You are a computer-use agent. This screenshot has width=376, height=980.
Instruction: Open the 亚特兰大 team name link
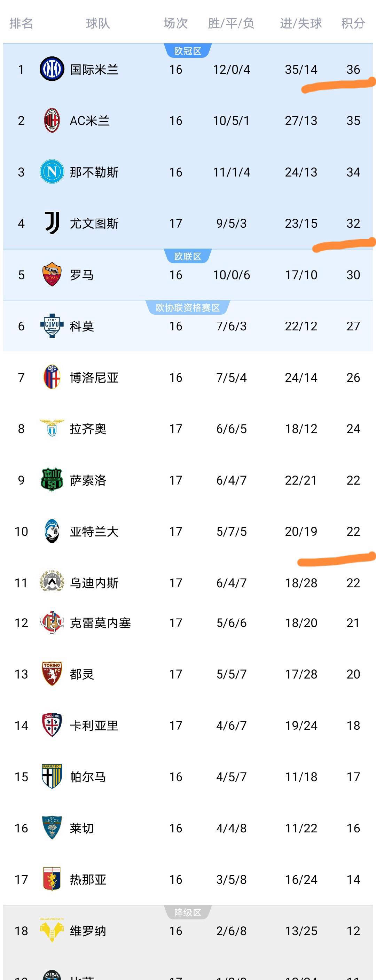coord(94,532)
